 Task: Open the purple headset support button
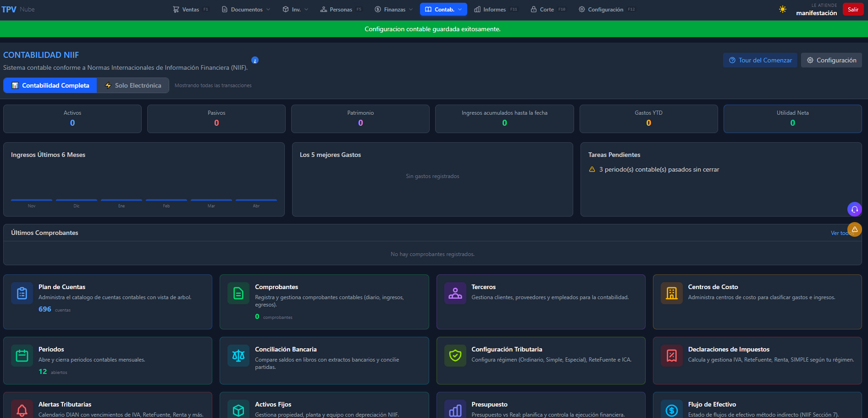pyautogui.click(x=854, y=209)
